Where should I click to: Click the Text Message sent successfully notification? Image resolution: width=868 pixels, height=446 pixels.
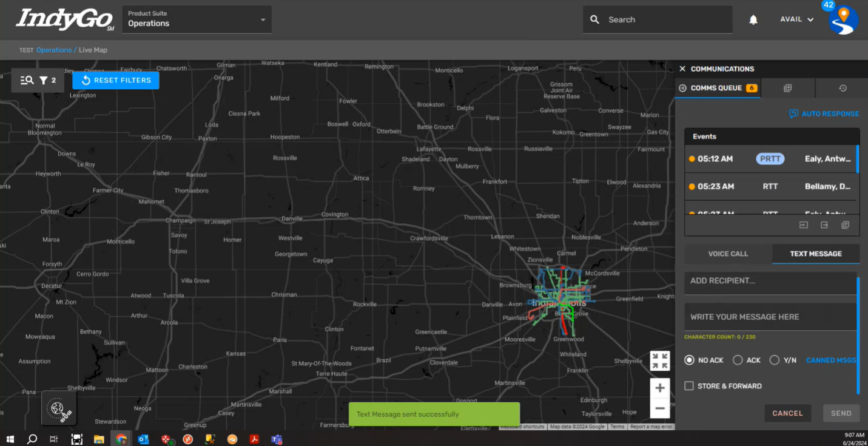(x=434, y=414)
